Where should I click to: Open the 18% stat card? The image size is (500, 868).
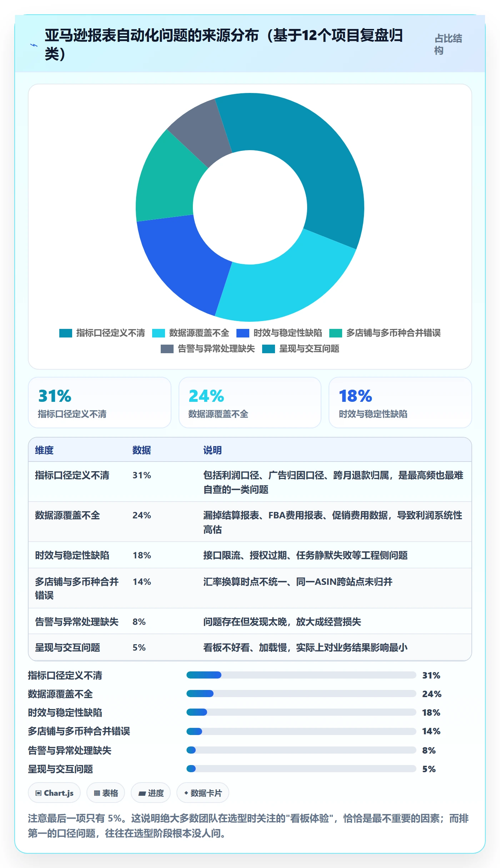pos(400,403)
